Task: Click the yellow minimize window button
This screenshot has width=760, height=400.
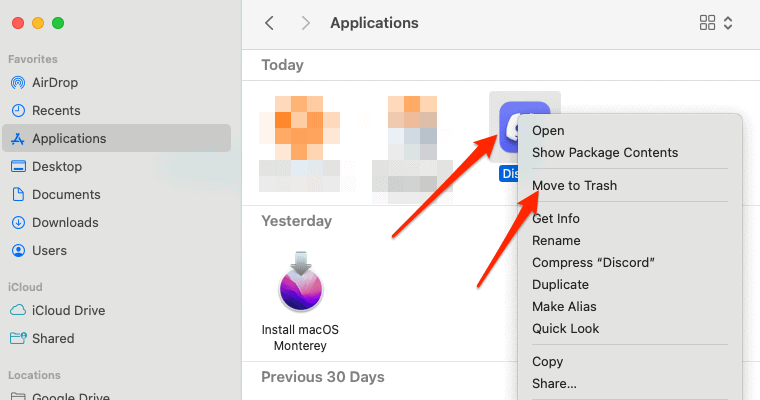Action: (38, 23)
